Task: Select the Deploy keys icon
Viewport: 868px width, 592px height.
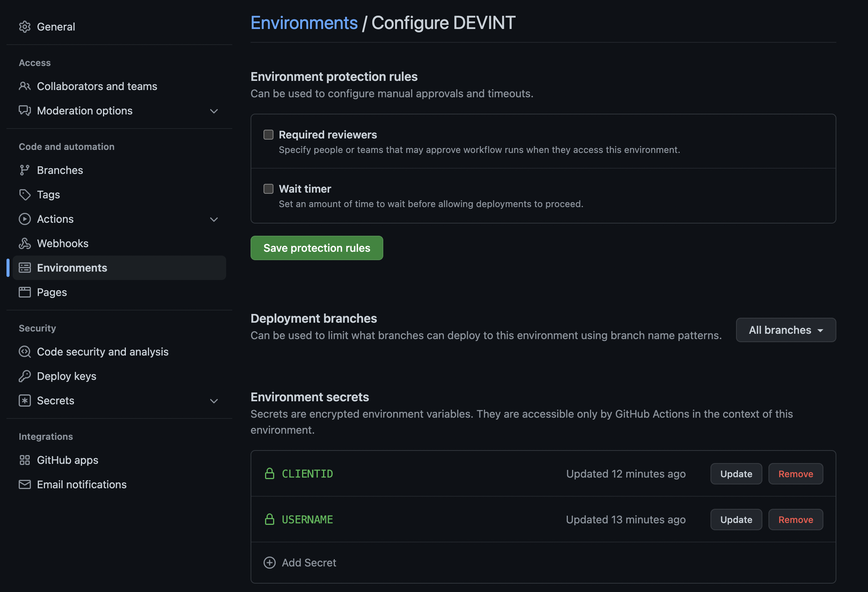Action: (x=25, y=376)
